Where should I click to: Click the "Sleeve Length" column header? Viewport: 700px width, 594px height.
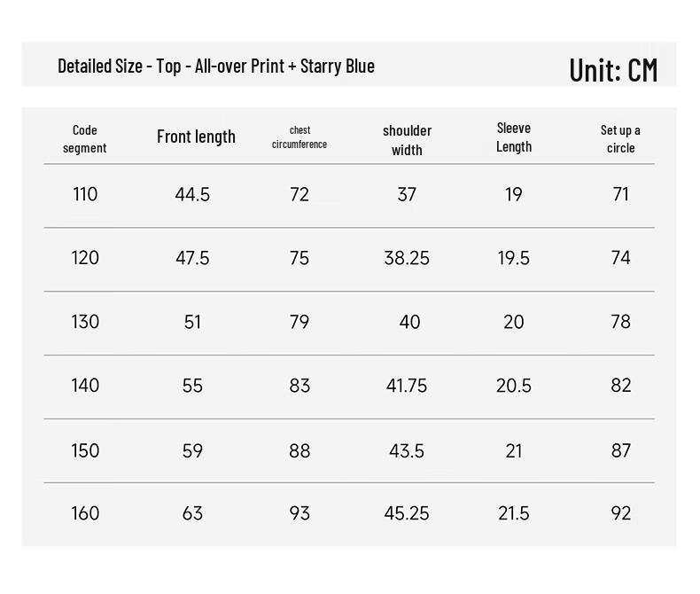pyautogui.click(x=514, y=137)
